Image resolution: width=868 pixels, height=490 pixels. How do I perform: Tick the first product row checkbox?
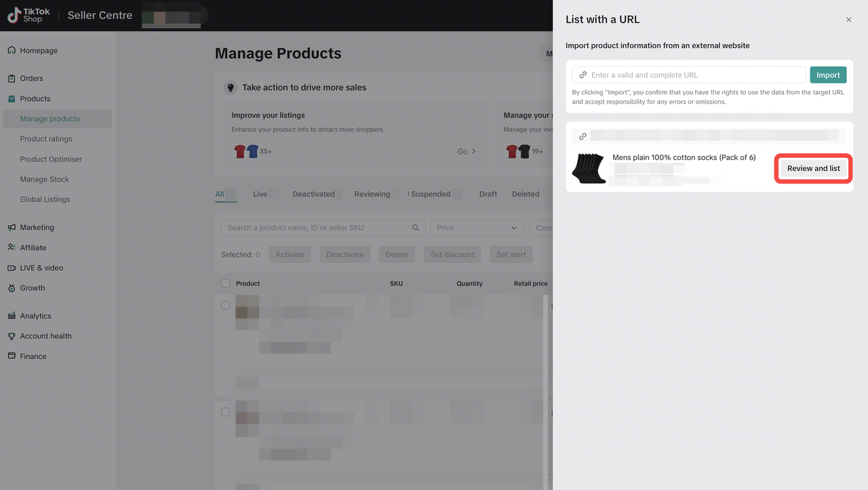point(225,305)
